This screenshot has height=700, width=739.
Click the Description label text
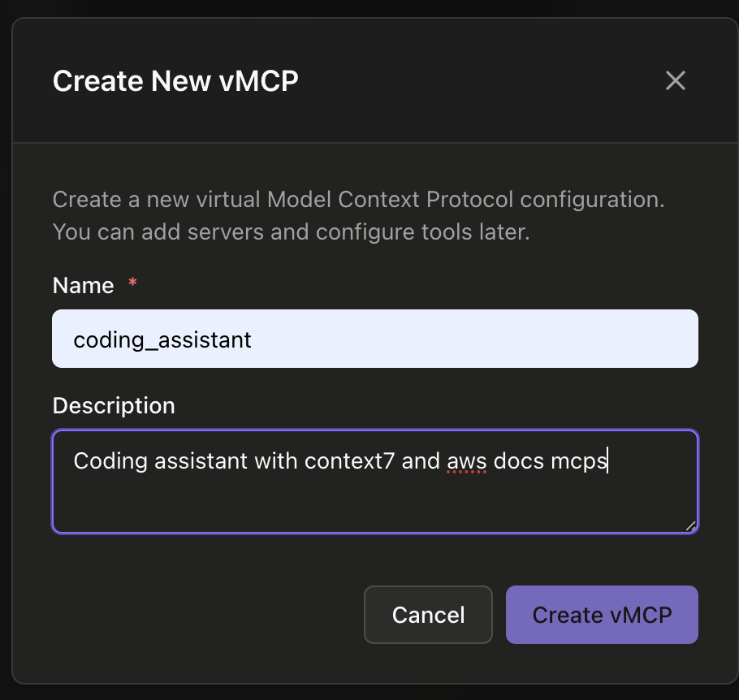pos(113,405)
